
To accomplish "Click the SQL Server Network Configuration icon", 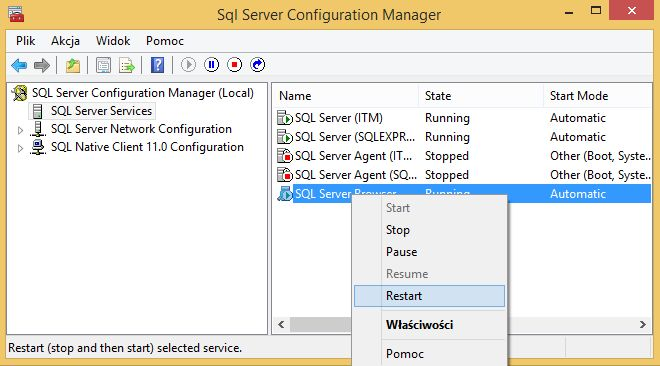I will [38, 129].
